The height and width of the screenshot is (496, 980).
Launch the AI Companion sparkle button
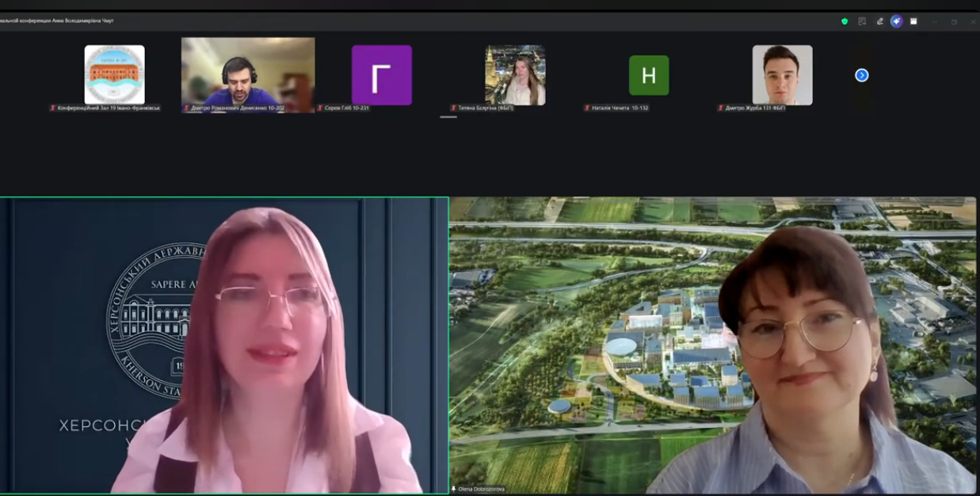[x=896, y=21]
